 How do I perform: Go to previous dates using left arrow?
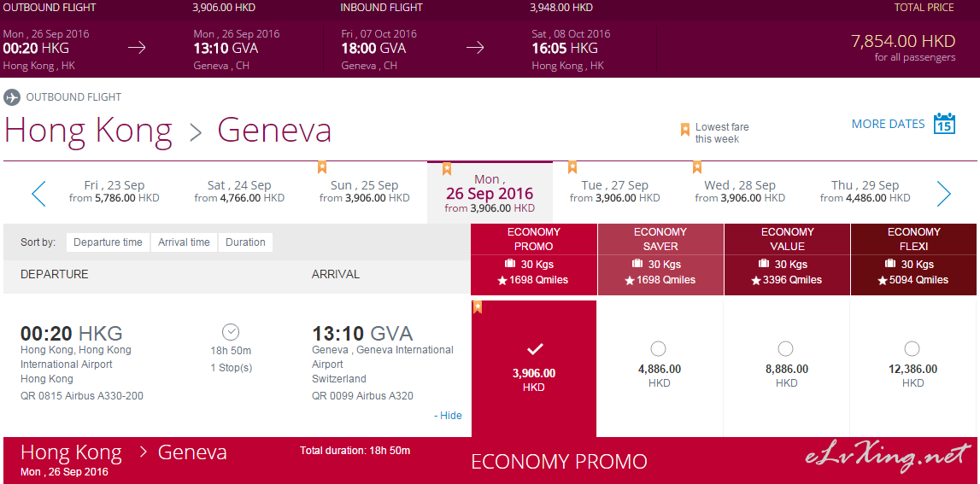(x=38, y=194)
